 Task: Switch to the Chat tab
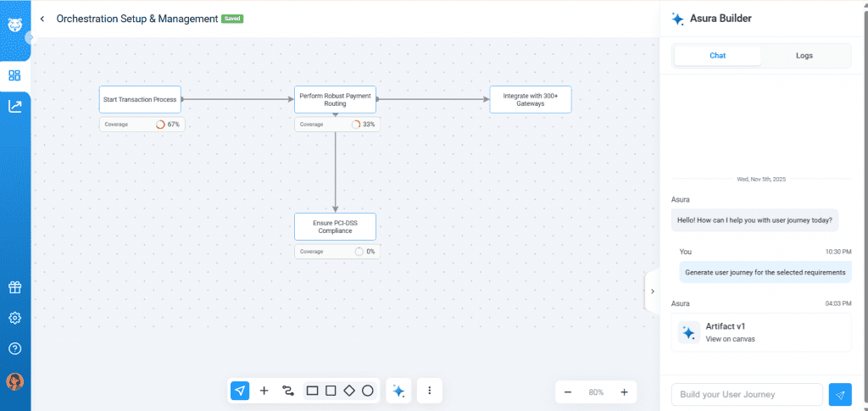tap(717, 56)
